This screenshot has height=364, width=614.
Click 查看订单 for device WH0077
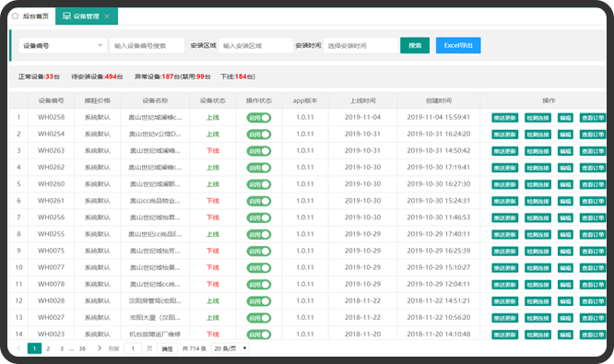point(593,268)
